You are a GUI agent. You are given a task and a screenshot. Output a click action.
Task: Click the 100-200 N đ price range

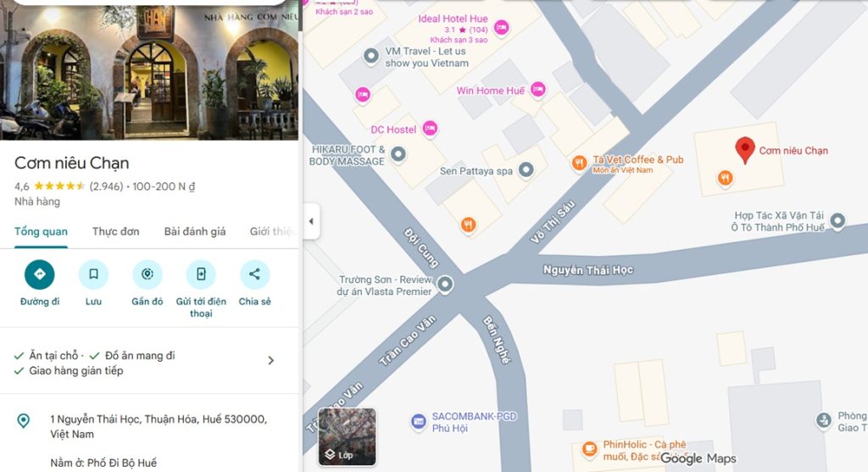(164, 186)
